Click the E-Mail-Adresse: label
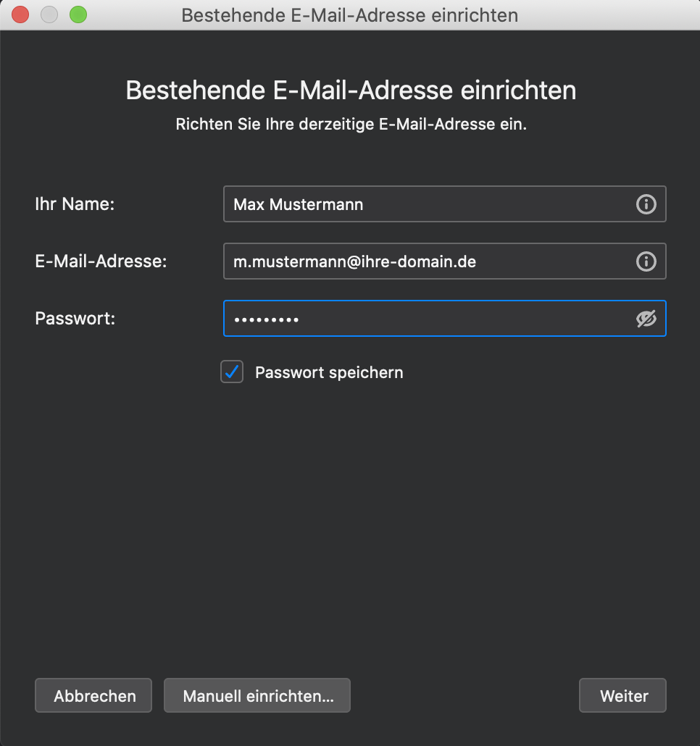 point(101,261)
